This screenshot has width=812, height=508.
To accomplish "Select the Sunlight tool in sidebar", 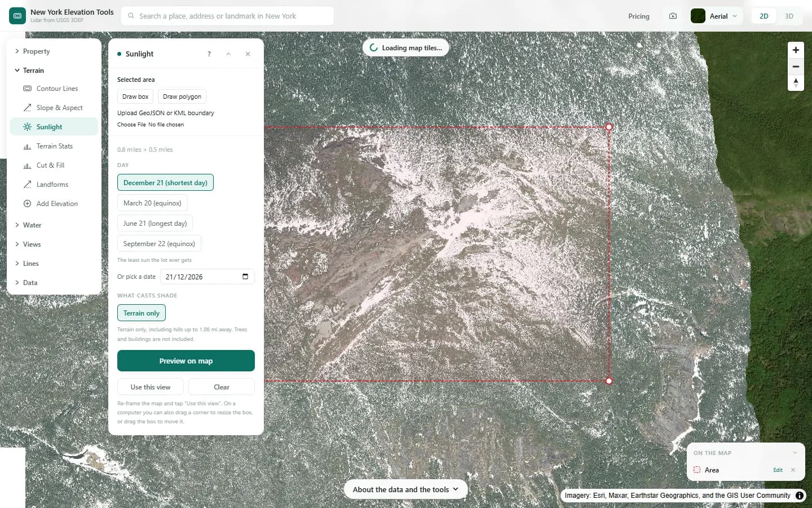I will click(x=54, y=127).
